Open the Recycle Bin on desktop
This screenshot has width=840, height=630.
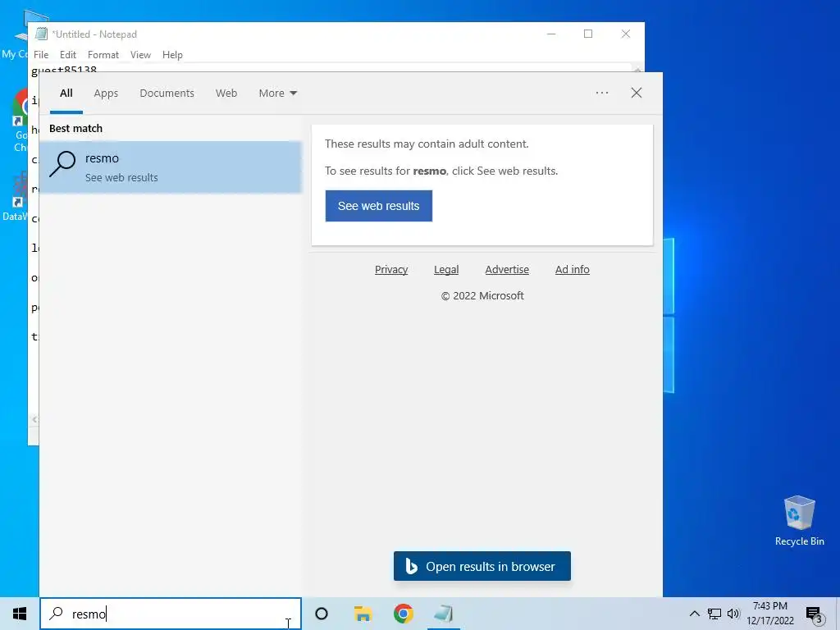tap(799, 521)
